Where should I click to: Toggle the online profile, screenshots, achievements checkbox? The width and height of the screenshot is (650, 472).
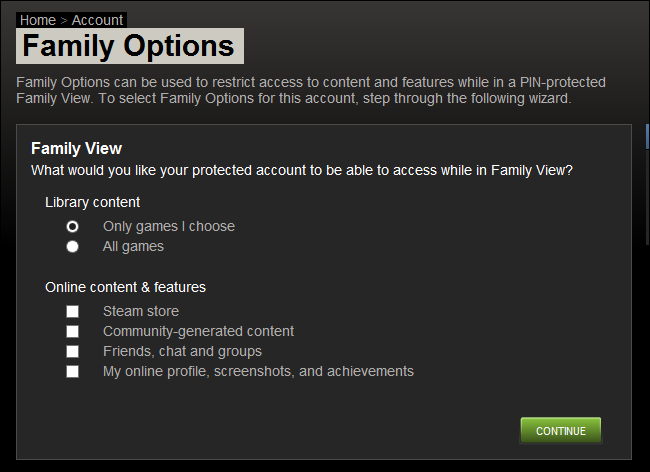pos(72,372)
